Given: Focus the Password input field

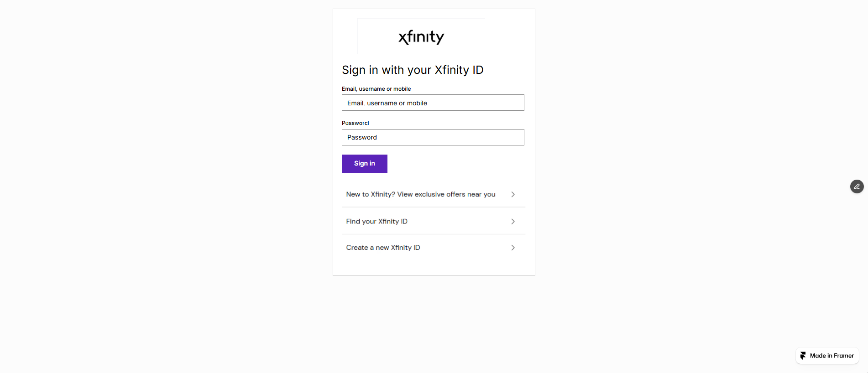Looking at the screenshot, I should click(x=433, y=137).
